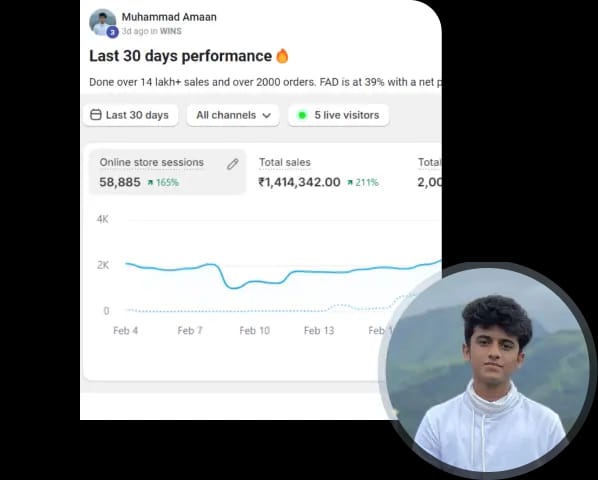
Task: Click the Feb 13 axis label
Action: [x=319, y=331]
